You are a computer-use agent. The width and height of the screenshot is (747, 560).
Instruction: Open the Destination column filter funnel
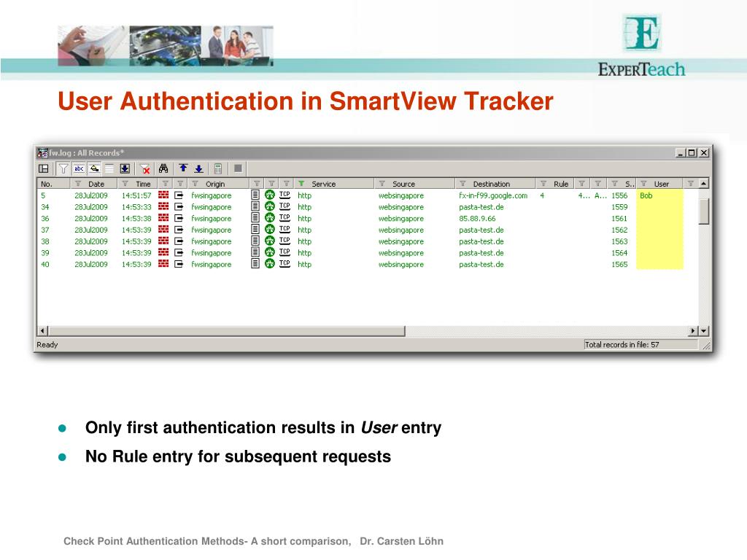coord(462,184)
